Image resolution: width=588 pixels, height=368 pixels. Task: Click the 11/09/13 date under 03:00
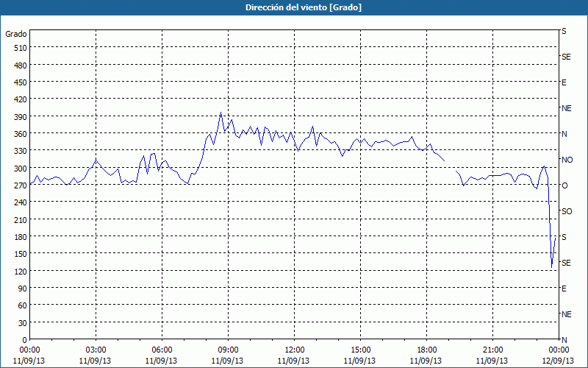[x=96, y=361]
